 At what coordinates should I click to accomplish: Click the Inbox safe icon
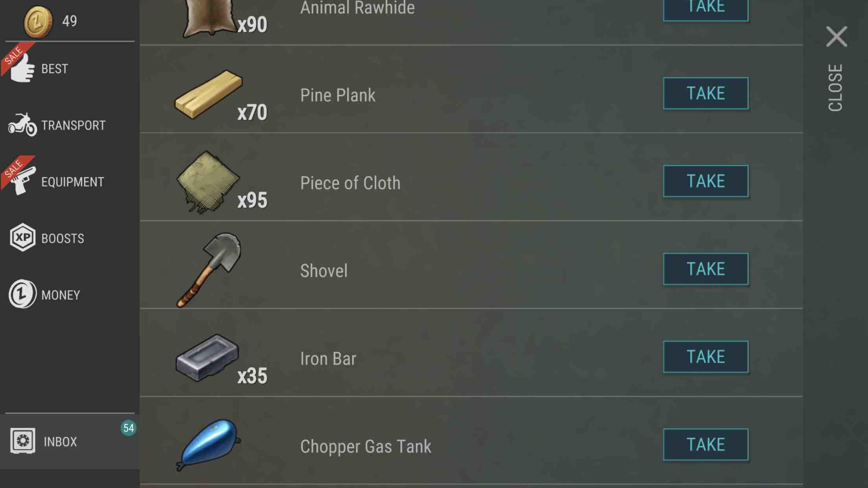[x=22, y=441]
